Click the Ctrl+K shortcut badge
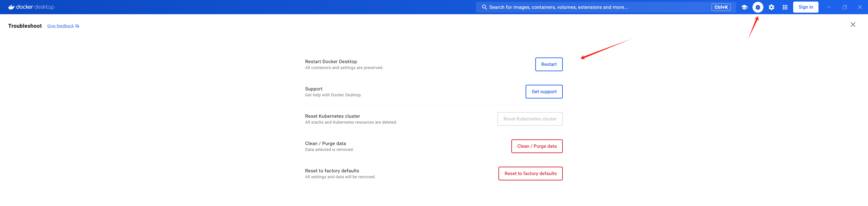Viewport: 868px width, 206px height. pyautogui.click(x=721, y=7)
